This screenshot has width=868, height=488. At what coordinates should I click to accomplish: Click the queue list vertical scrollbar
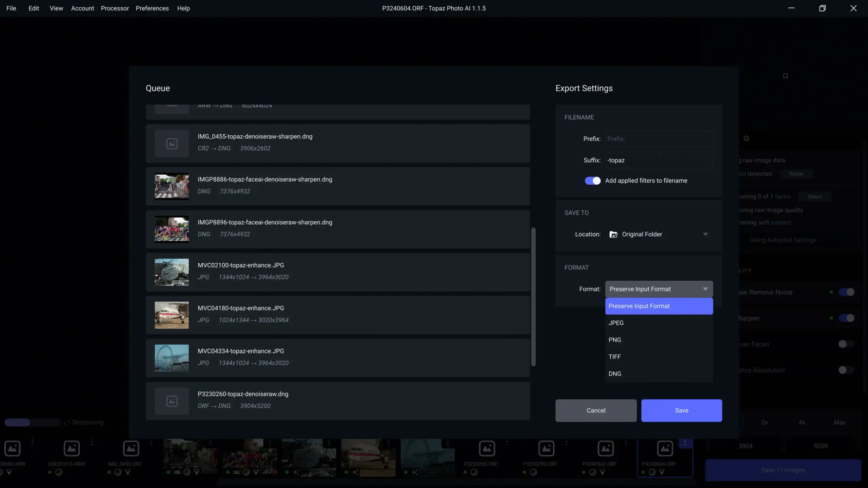pos(533,297)
